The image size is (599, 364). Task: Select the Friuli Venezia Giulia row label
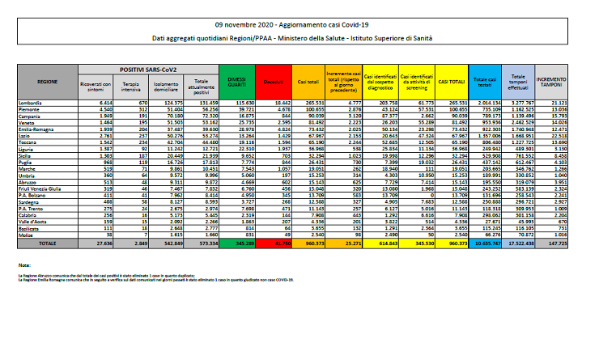tap(40, 188)
